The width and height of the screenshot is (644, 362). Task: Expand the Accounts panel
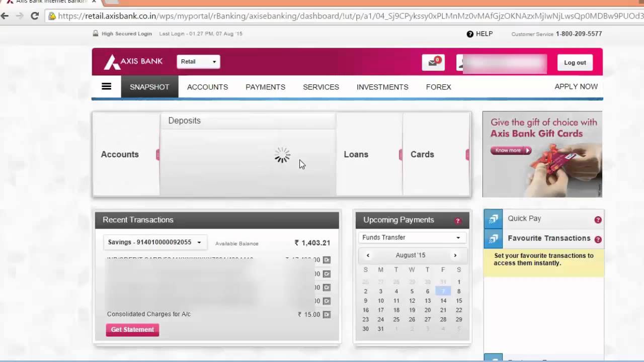(126, 154)
